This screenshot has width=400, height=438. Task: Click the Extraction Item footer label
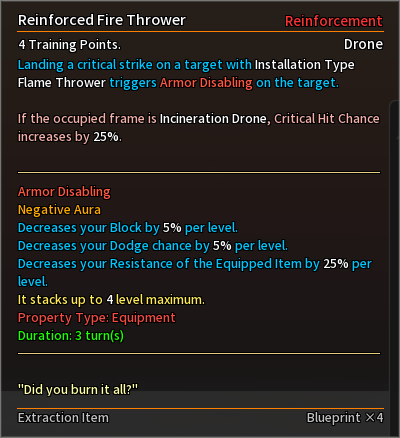coord(63,418)
